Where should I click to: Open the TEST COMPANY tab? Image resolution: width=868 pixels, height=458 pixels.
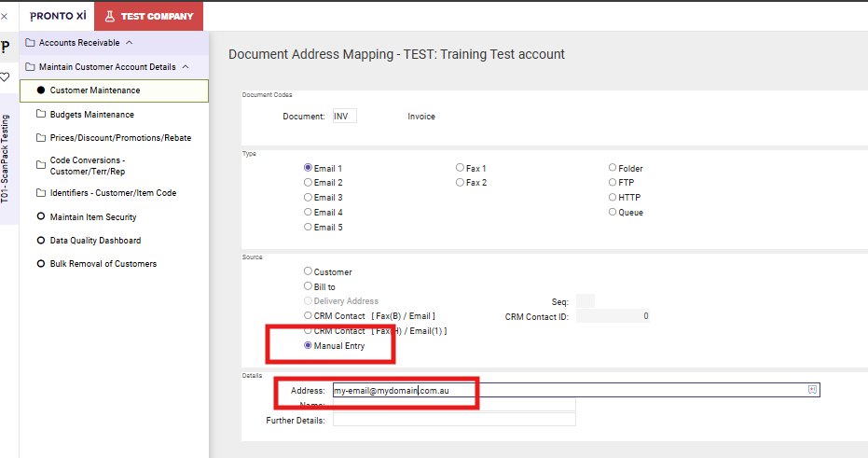tap(148, 16)
